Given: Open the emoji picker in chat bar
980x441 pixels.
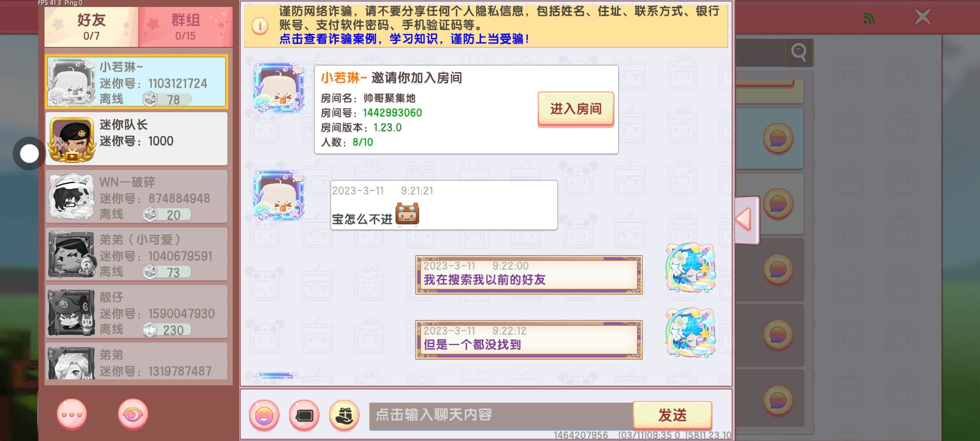Looking at the screenshot, I should click(x=264, y=416).
